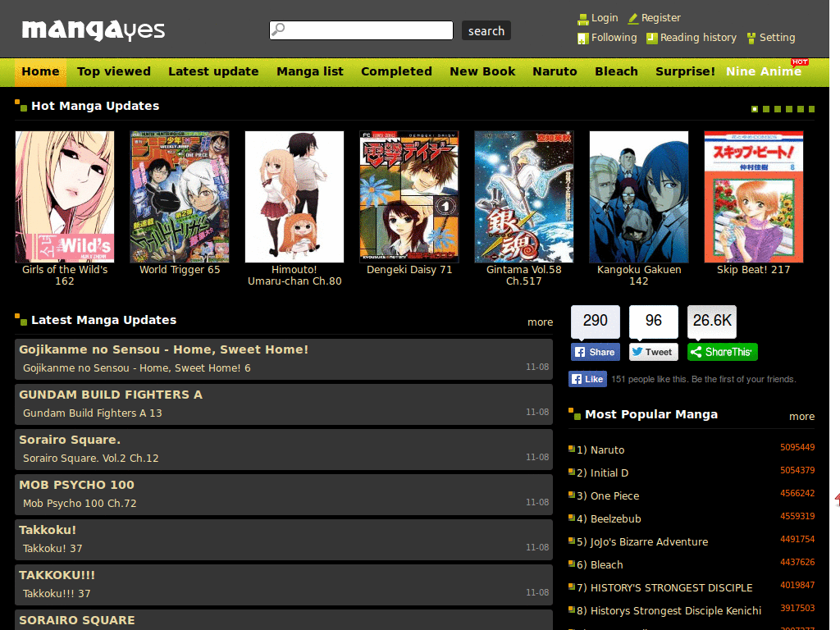Image resolution: width=840 pixels, height=630 pixels.
Task: Click the Surprise! nav item
Action: click(x=685, y=72)
